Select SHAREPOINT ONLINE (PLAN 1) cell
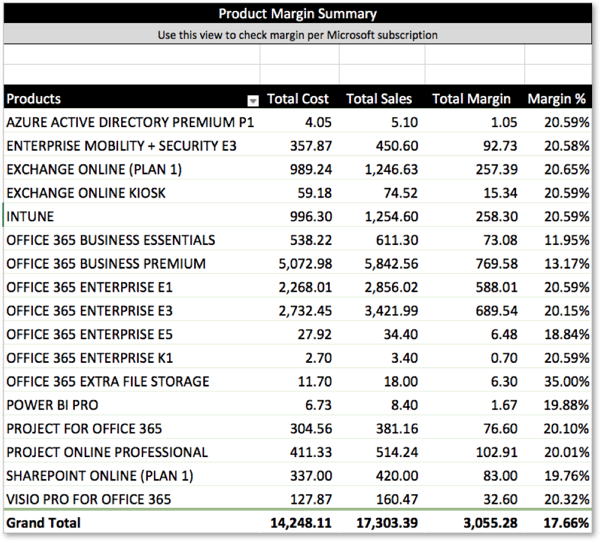The image size is (600, 541). pyautogui.click(x=99, y=476)
